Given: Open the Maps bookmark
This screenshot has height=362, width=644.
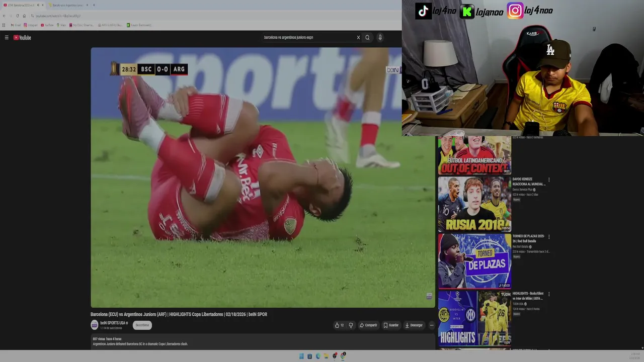Looking at the screenshot, I should pos(61,25).
